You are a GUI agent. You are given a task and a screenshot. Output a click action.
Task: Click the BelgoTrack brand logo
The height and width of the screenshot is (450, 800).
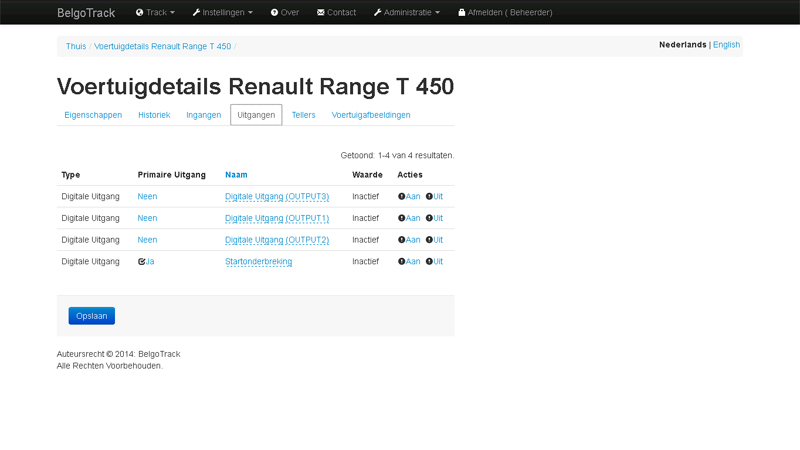pyautogui.click(x=86, y=13)
